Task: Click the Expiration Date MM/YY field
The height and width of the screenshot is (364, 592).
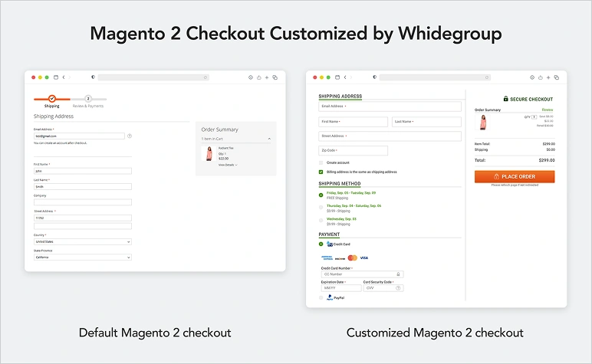Action: (341, 288)
